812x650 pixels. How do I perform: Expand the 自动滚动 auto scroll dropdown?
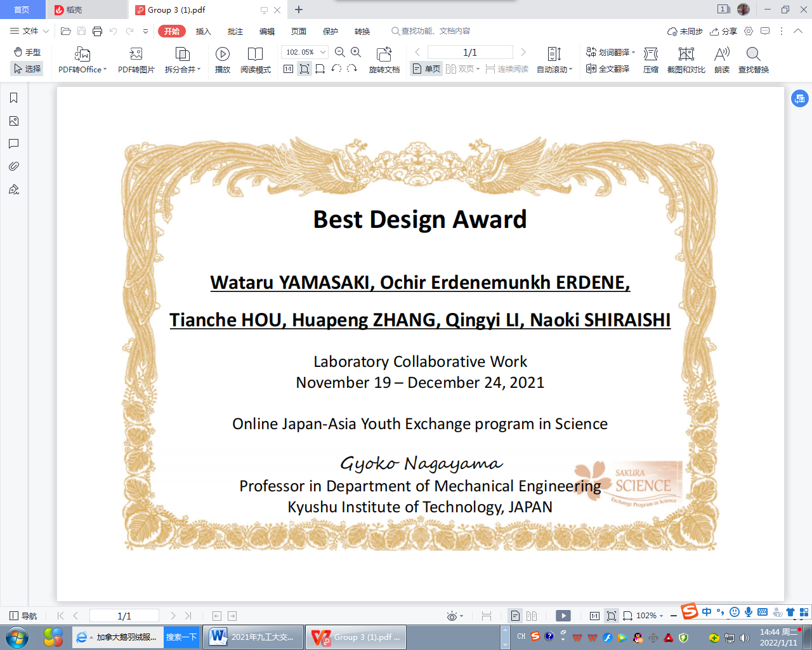pos(554,69)
